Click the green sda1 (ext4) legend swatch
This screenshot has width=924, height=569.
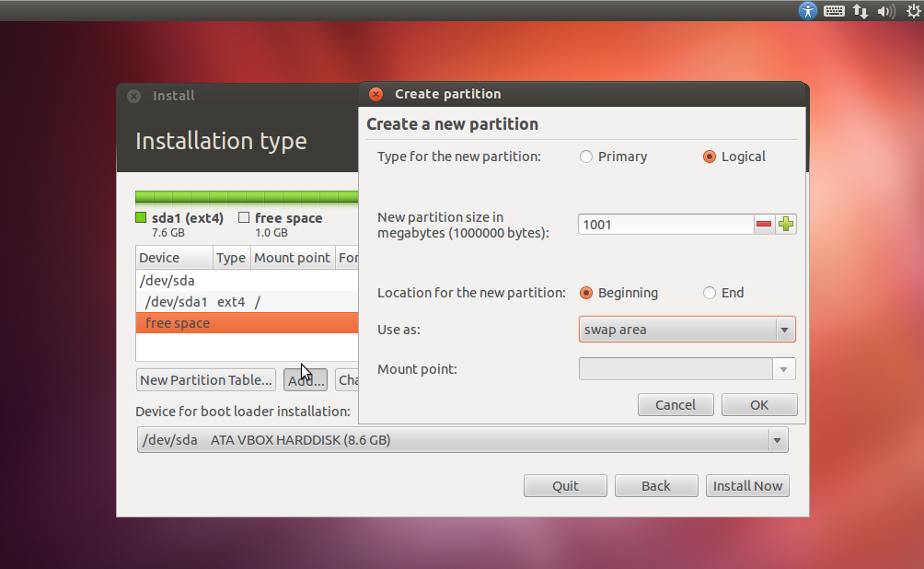[141, 217]
